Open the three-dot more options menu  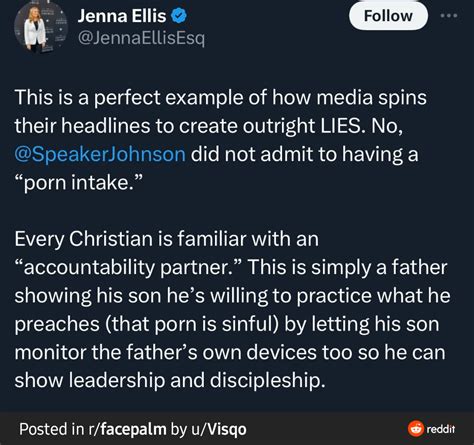point(449,16)
